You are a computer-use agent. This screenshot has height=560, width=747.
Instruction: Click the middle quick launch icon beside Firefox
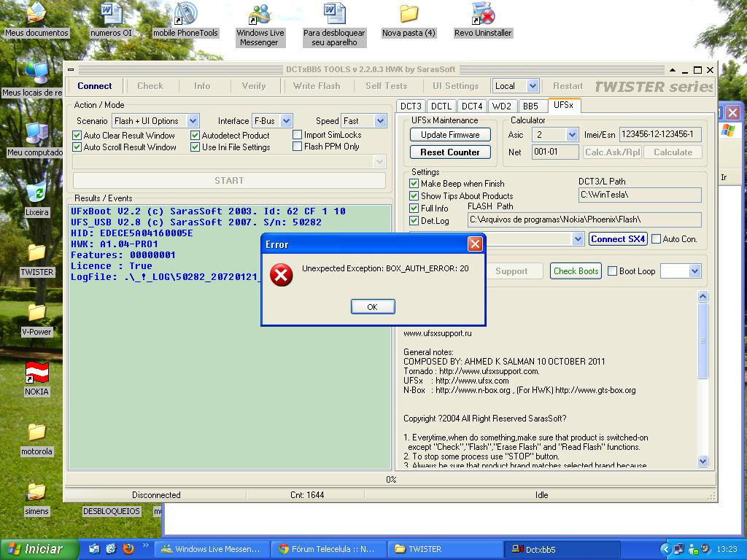(x=111, y=549)
